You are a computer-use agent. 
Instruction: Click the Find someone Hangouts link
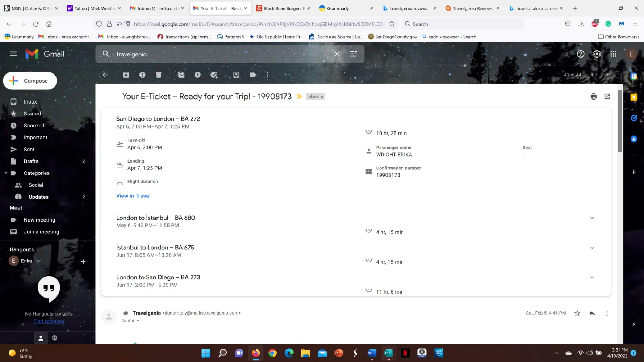49,321
